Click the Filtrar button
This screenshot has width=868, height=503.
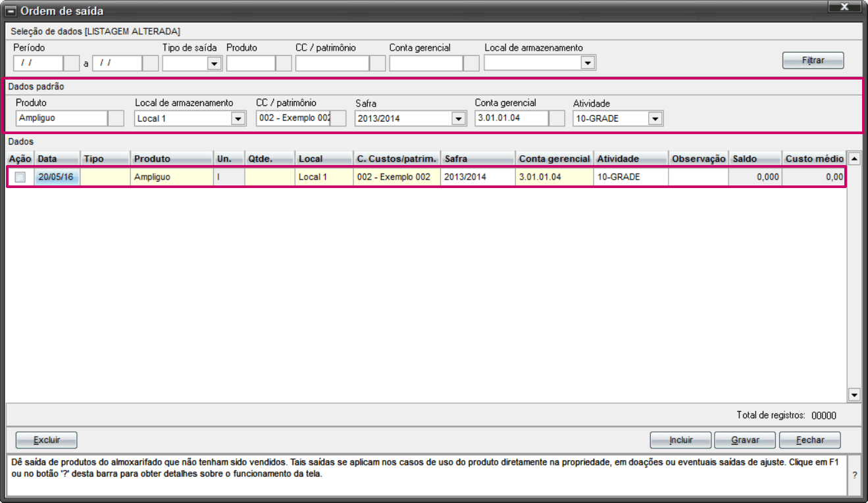[x=813, y=60]
